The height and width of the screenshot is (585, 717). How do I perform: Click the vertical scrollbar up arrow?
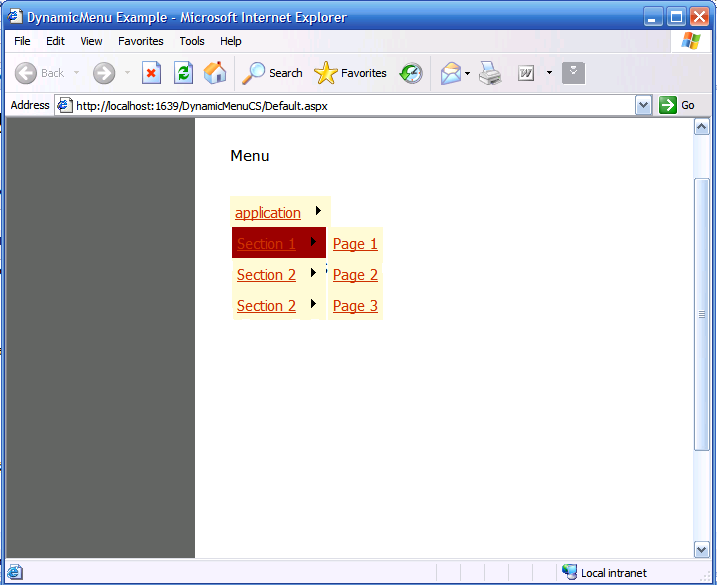[701, 127]
